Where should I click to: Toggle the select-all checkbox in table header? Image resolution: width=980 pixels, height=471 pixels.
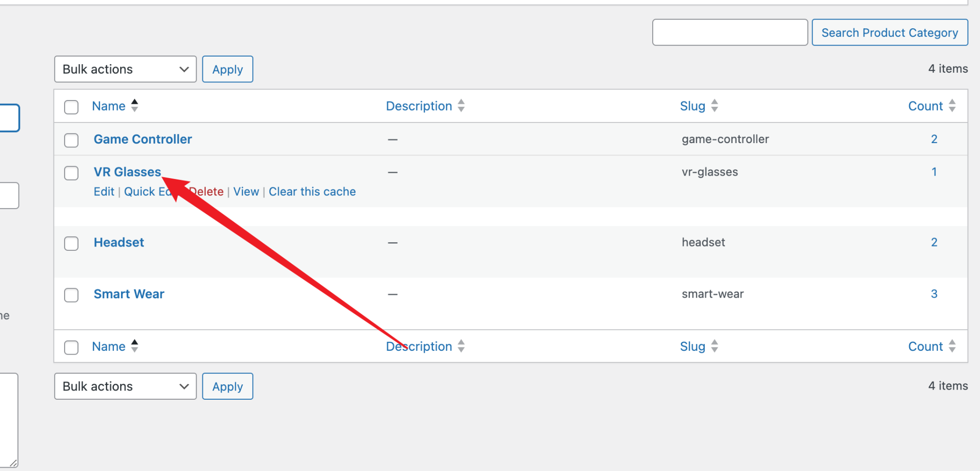(71, 107)
